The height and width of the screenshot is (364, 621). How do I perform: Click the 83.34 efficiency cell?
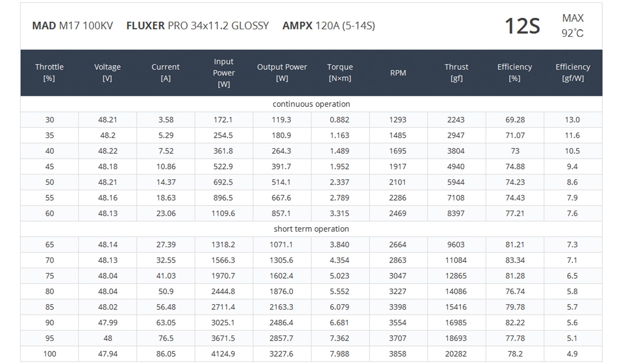click(x=515, y=260)
